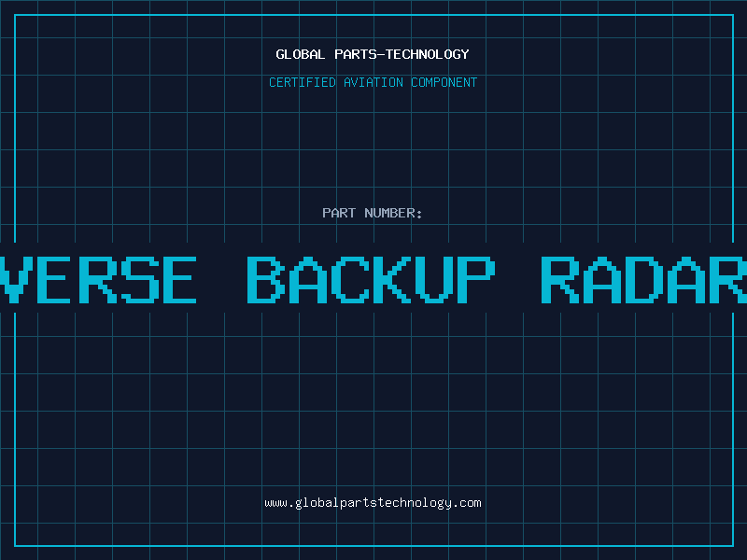The width and height of the screenshot is (747, 560).
Task: Click the website link www.globalpartstechnology.com
Action: coord(373,503)
